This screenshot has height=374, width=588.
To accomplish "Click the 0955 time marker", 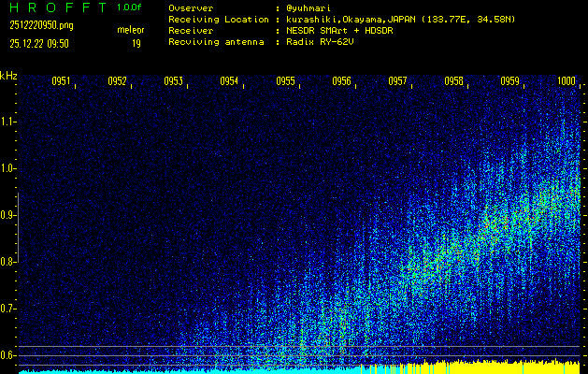I will (x=285, y=82).
